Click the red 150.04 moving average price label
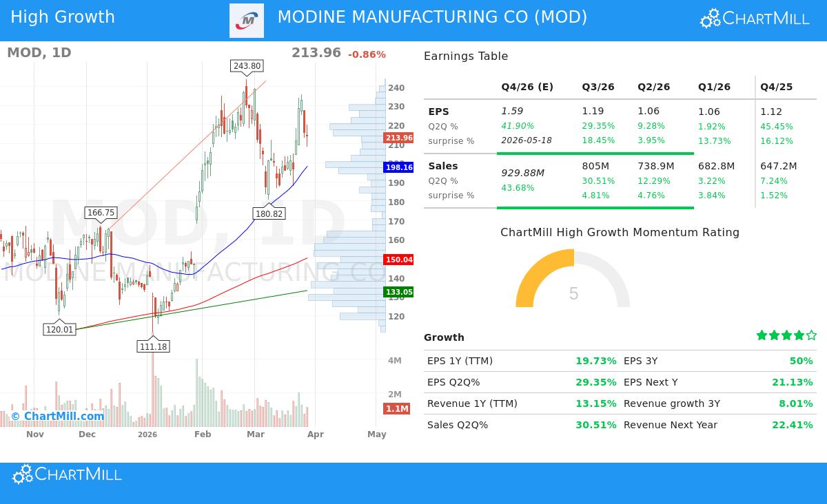 point(398,260)
